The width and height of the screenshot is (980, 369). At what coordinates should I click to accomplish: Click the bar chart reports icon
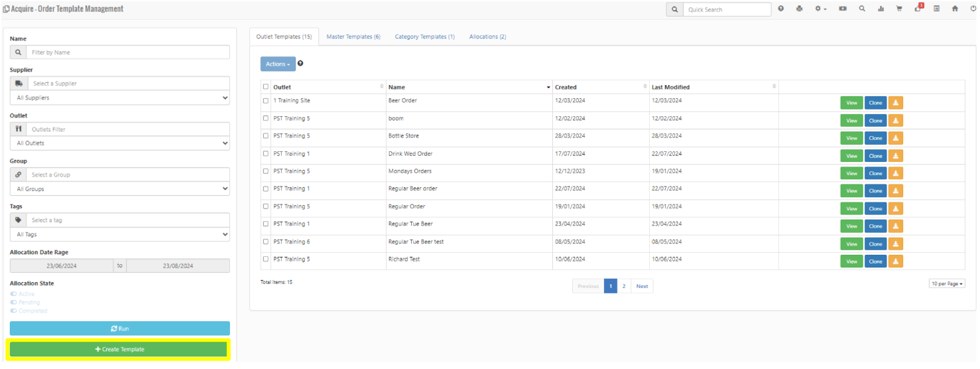point(881,9)
